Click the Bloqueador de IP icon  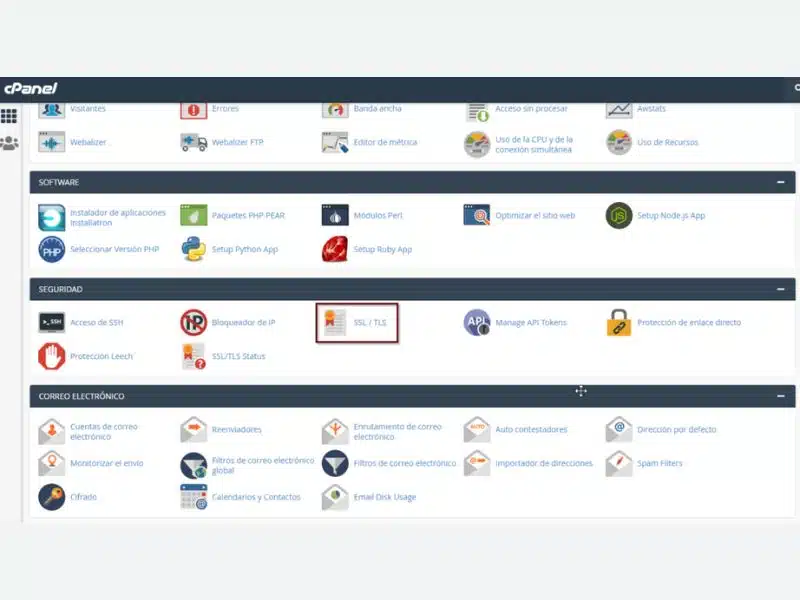click(193, 322)
